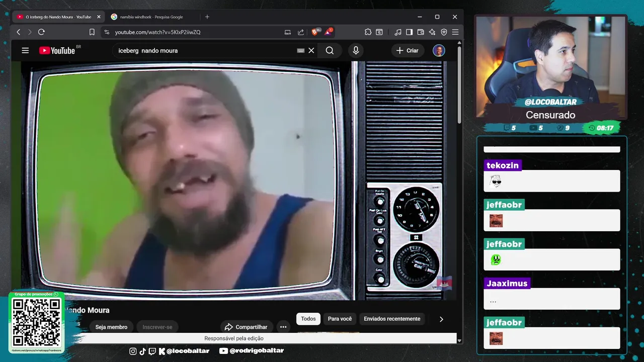Click the page vertical scrollbar thumb
Viewport: 644px width, 362px height.
[x=459, y=84]
